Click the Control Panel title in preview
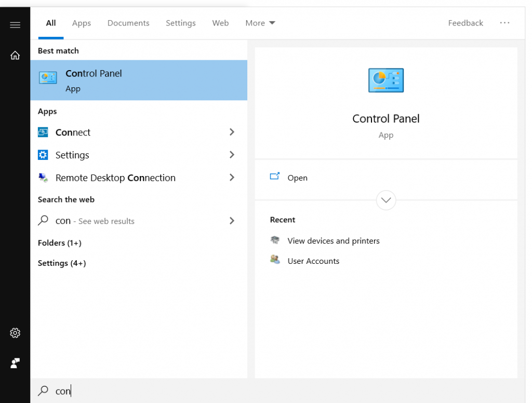 [x=386, y=119]
